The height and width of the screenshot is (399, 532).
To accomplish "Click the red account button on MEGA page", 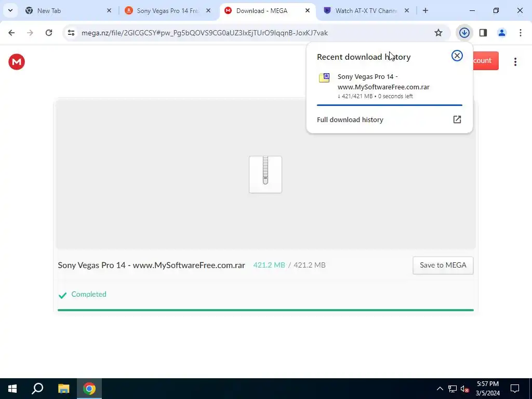I will (486, 61).
